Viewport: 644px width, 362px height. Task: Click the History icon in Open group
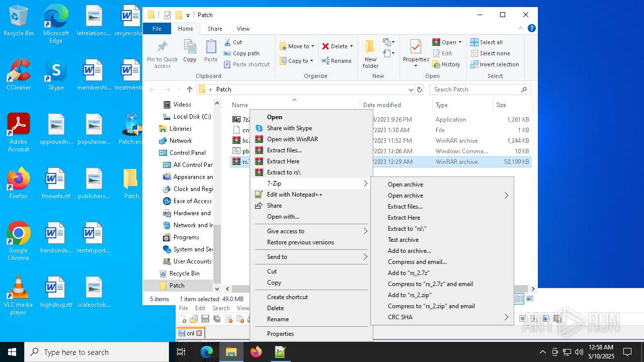pyautogui.click(x=436, y=64)
